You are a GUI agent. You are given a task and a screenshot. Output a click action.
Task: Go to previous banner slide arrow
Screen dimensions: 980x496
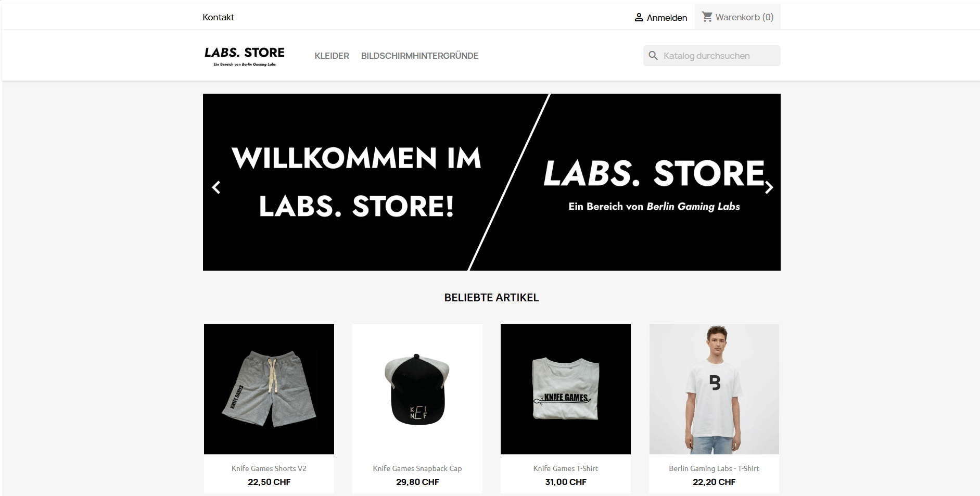point(217,187)
